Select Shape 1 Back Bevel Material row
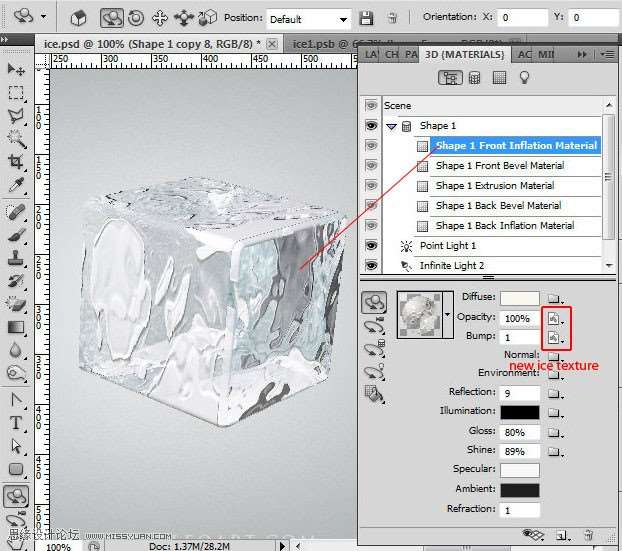Image resolution: width=622 pixels, height=551 pixels. click(508, 205)
